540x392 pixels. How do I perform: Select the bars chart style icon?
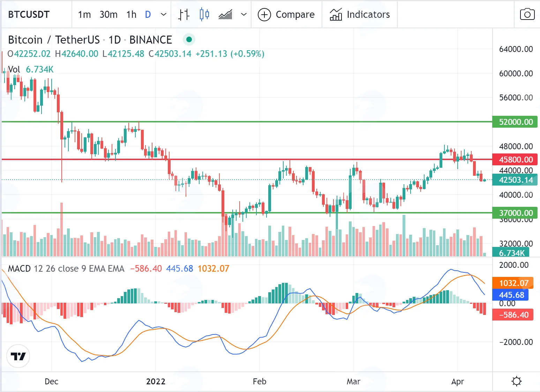[184, 15]
